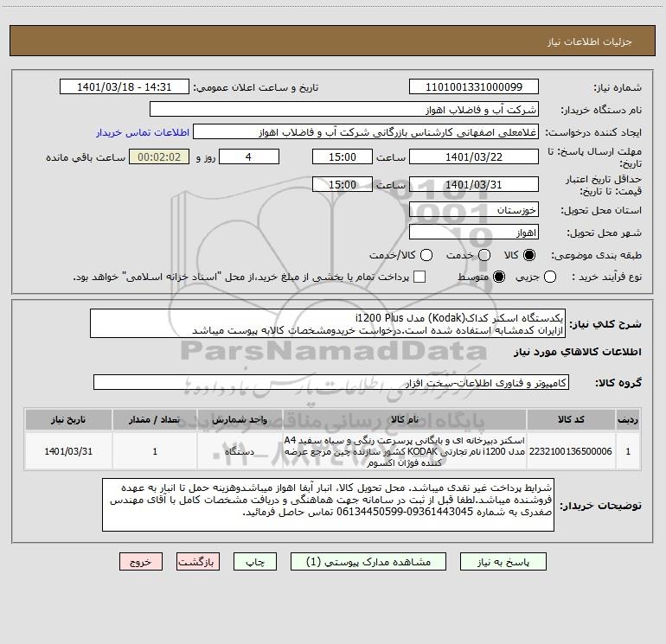Image resolution: width=666 pixels, height=644 pixels.
Task: Click the countdown timer 00:02:02
Action: 159,156
